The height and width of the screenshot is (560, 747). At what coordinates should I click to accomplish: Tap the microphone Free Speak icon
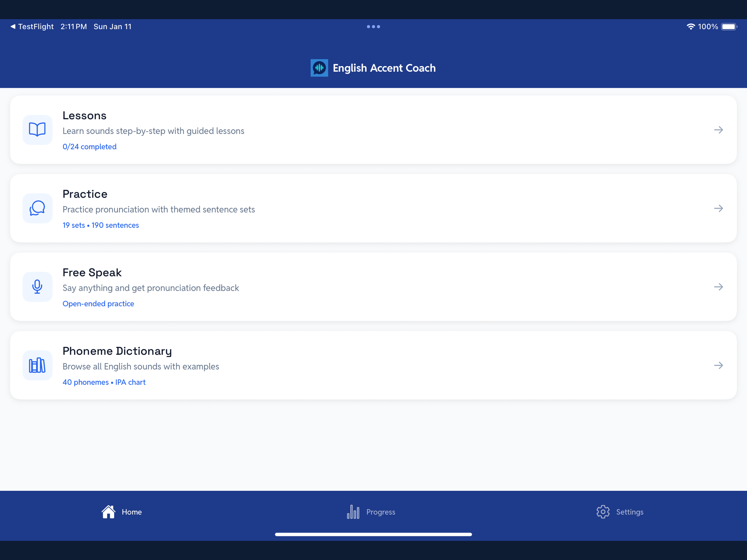coord(37,287)
